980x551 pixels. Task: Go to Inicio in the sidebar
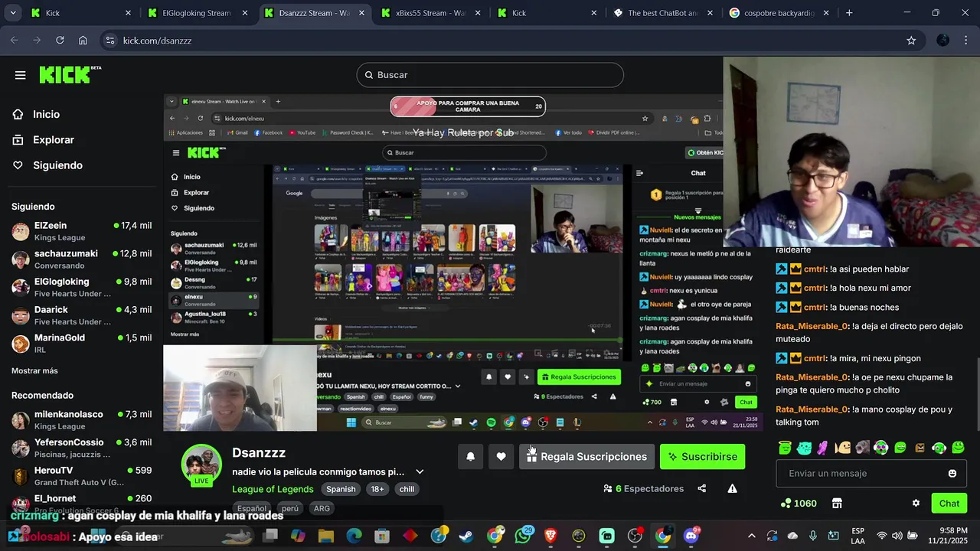tap(46, 114)
